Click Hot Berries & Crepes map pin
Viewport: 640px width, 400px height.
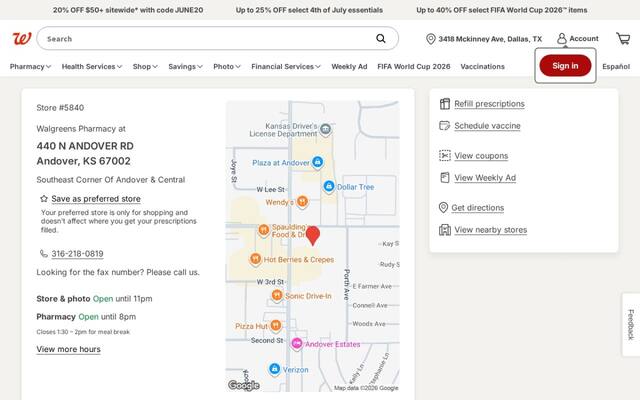(256, 259)
